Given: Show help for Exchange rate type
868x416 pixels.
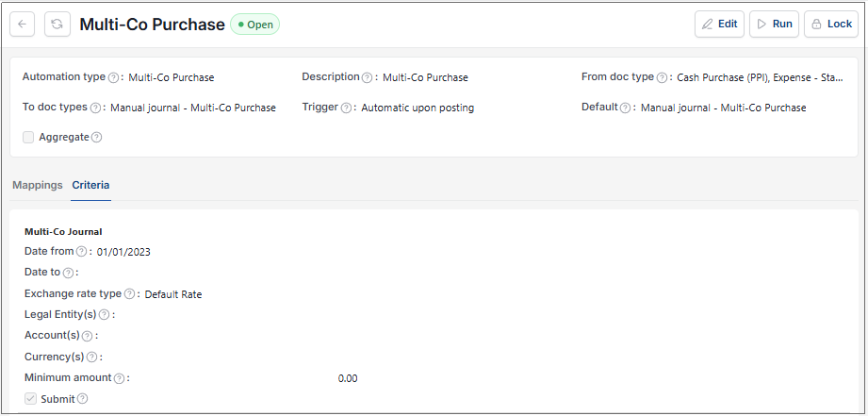Looking at the screenshot, I should pyautogui.click(x=129, y=294).
